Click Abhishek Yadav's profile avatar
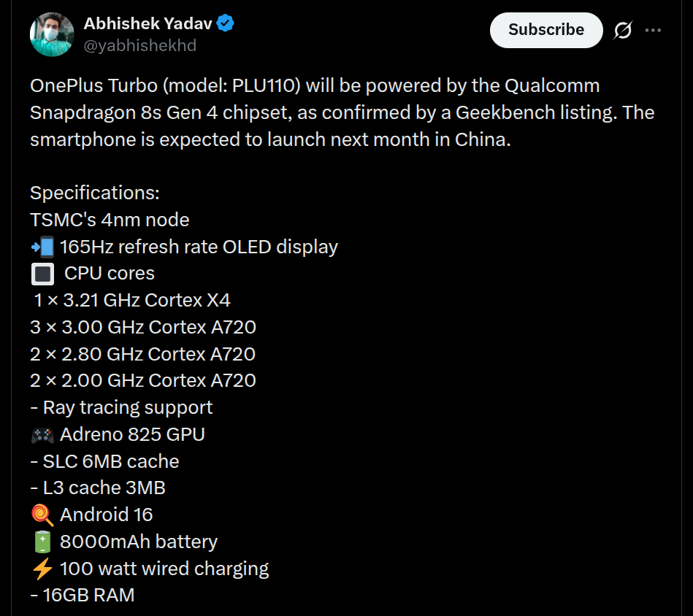The height and width of the screenshot is (616, 693). click(51, 34)
